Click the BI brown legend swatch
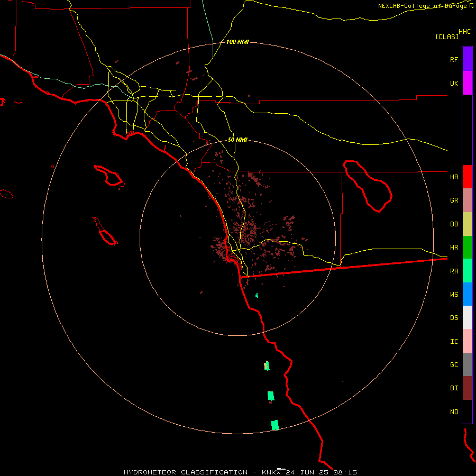Viewport: 476px width, 476px height. [467, 388]
